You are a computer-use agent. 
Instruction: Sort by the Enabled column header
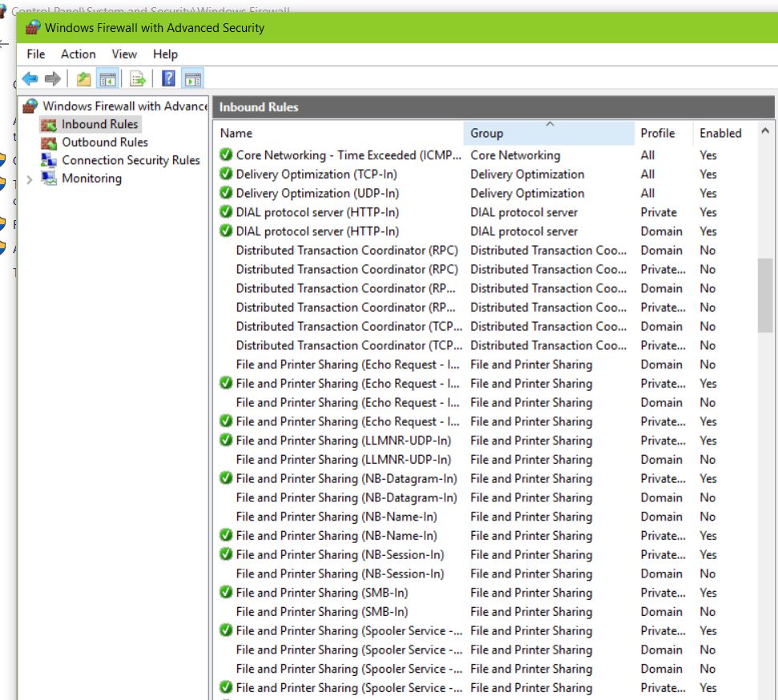coord(724,133)
